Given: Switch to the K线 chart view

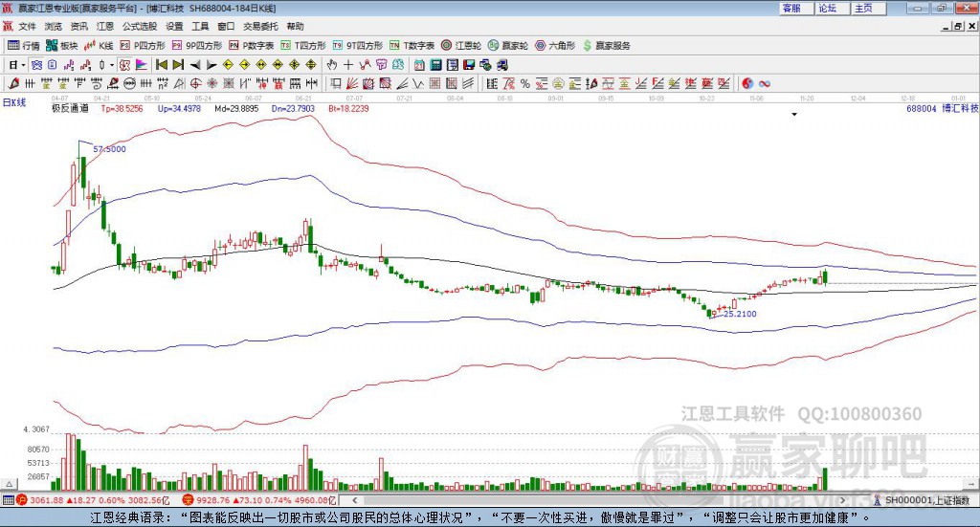Looking at the screenshot, I should 99,46.
